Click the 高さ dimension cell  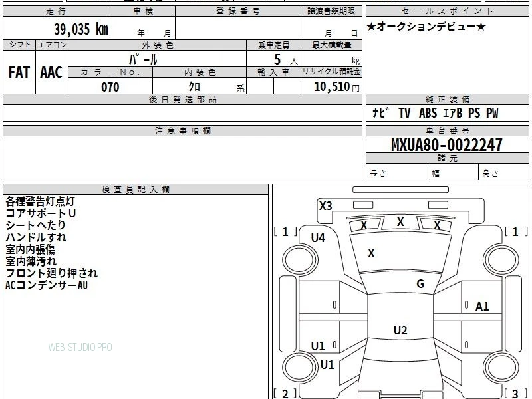(504, 173)
